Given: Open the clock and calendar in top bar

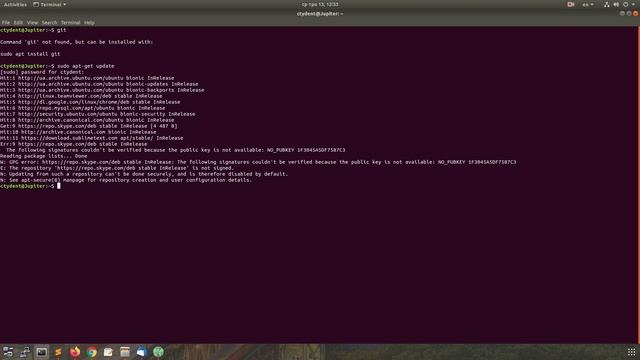Looking at the screenshot, I should (x=320, y=4).
